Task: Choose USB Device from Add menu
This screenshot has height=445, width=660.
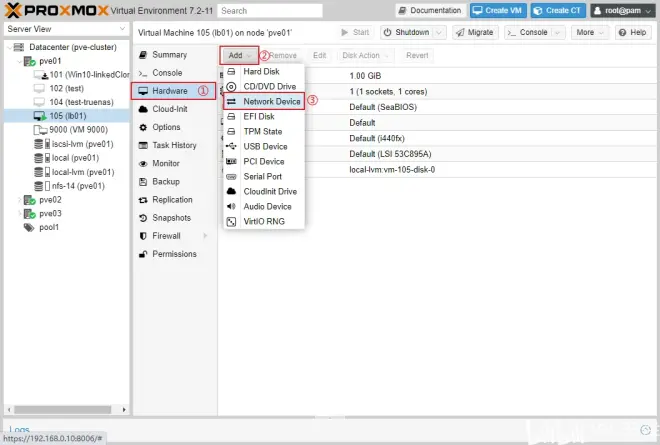Action: click(x=264, y=147)
